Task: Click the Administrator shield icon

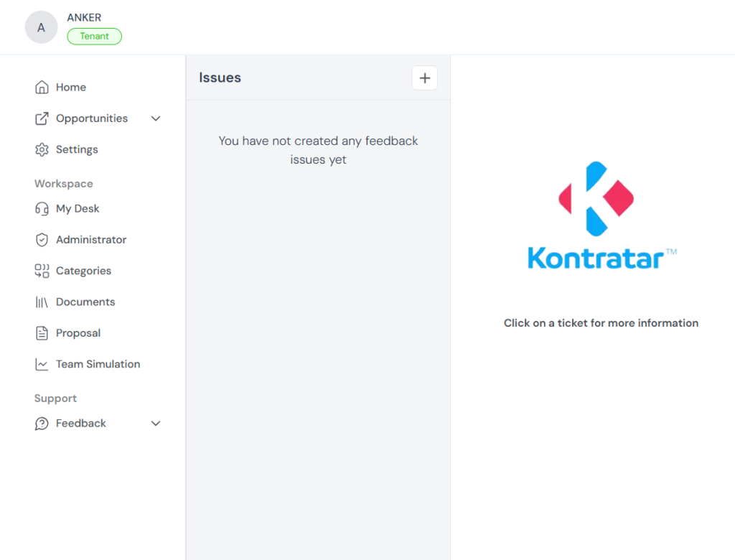Action: (x=42, y=240)
